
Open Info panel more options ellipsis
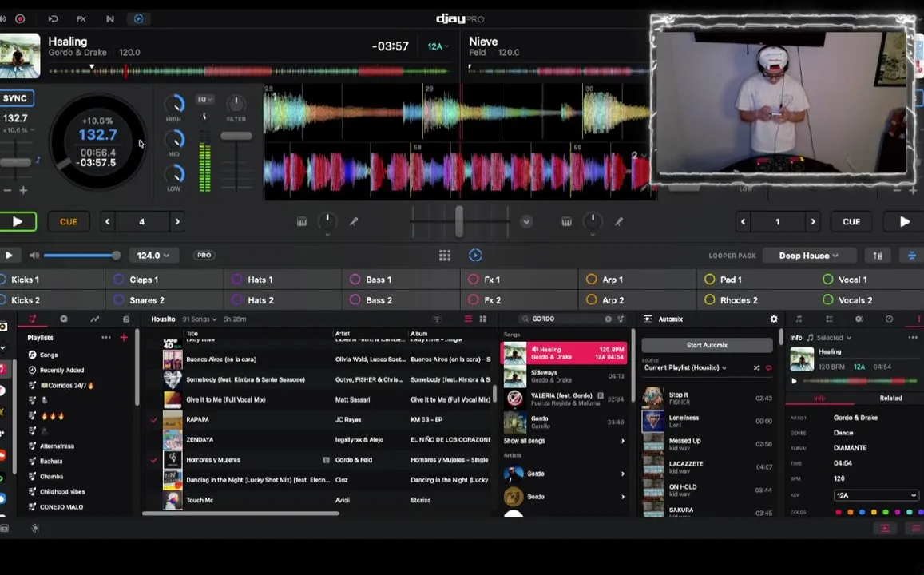coord(913,338)
